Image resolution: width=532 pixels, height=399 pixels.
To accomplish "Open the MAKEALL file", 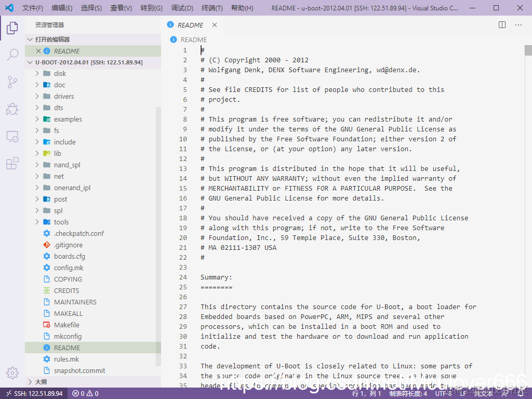I will tap(68, 313).
